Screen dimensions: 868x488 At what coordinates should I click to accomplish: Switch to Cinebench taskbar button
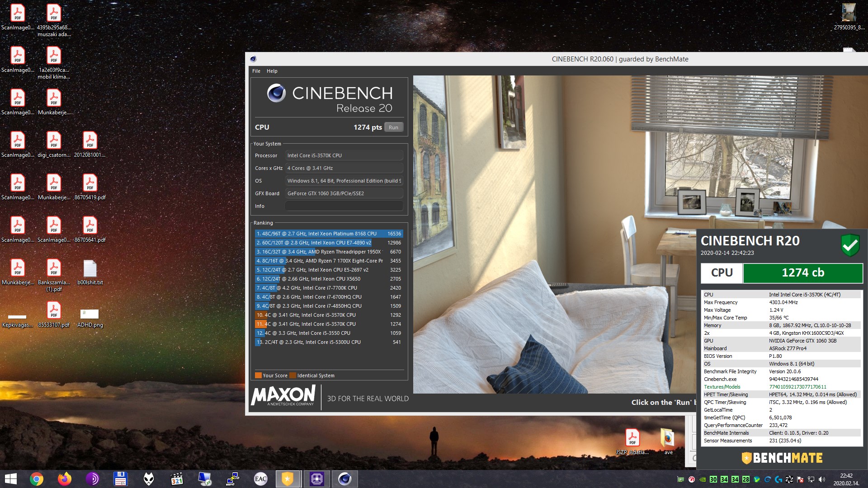point(344,479)
